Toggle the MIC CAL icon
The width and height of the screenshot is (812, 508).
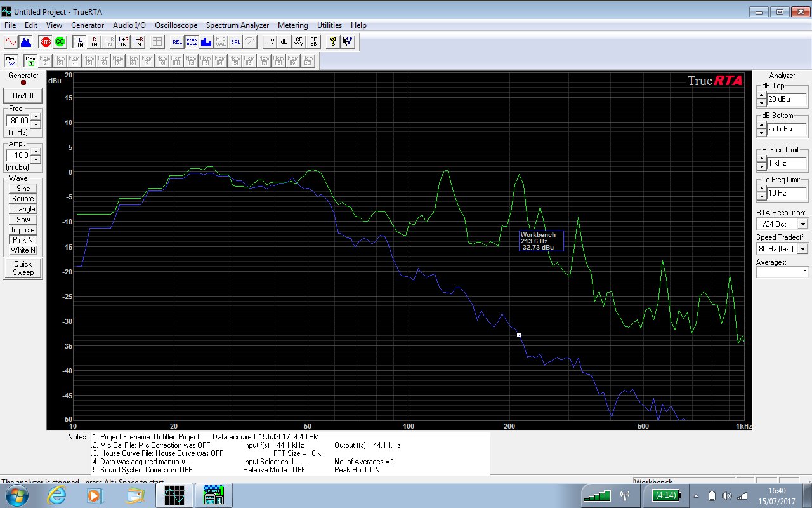pos(221,42)
